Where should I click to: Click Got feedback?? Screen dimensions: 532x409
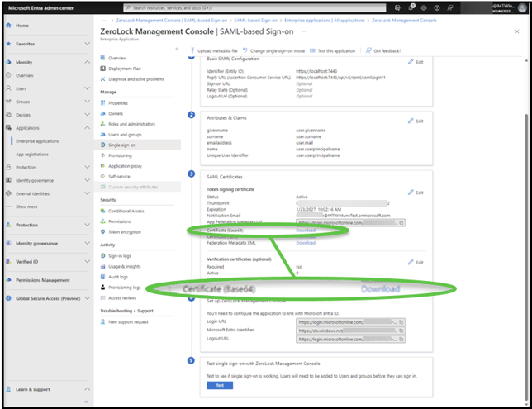(x=383, y=51)
